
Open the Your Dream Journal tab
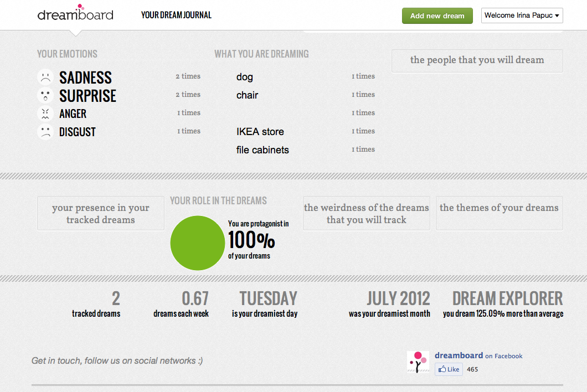point(176,16)
